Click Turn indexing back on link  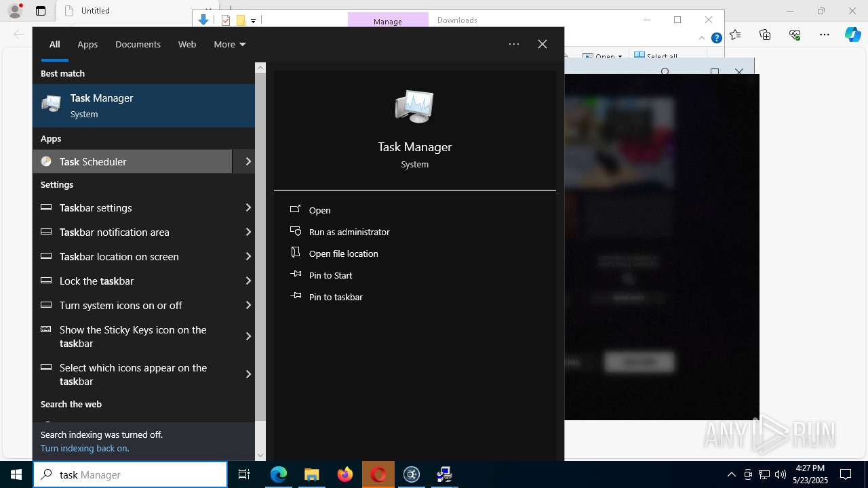(85, 448)
